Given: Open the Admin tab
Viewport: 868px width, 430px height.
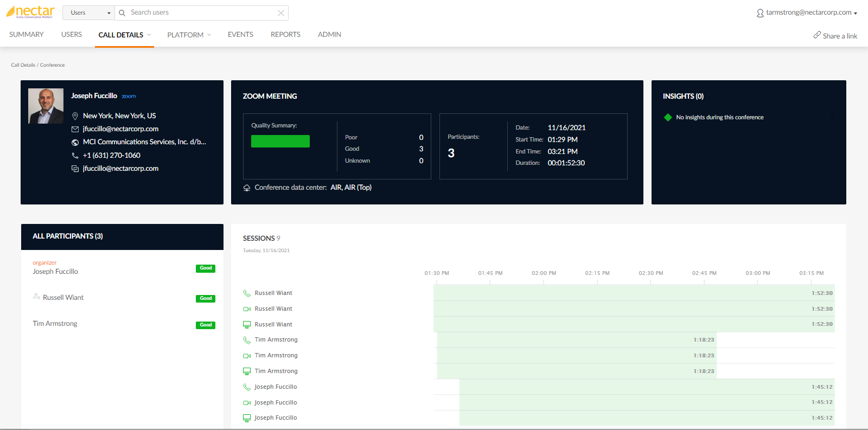Looking at the screenshot, I should (x=329, y=34).
